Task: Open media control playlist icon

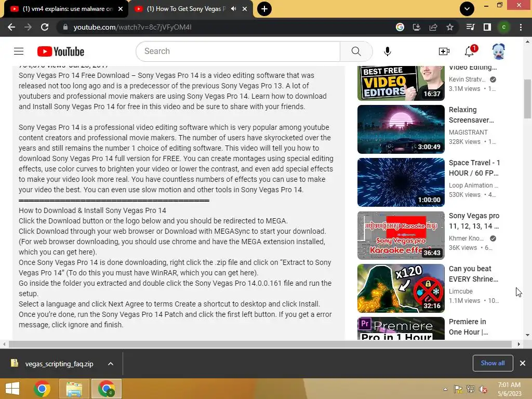Action: click(470, 27)
